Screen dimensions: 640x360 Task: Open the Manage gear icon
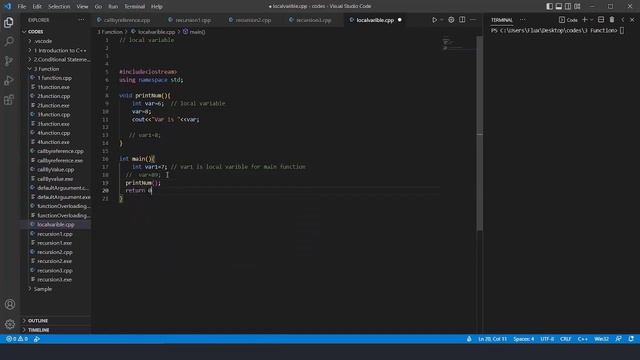coord(10,324)
